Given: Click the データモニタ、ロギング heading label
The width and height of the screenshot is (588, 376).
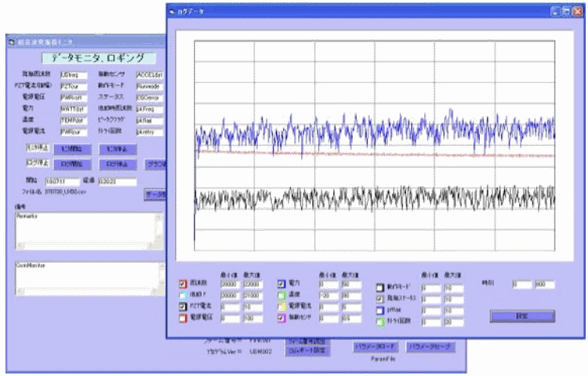Looking at the screenshot, I should pos(98,58).
